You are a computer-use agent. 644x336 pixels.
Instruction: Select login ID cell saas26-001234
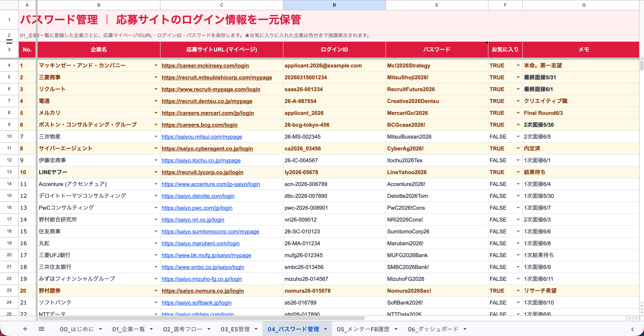click(x=334, y=89)
